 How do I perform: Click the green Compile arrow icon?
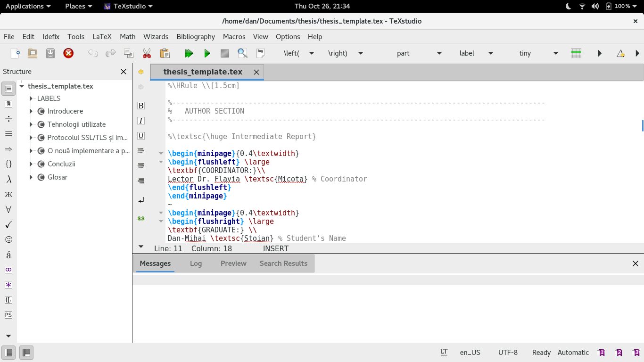pyautogui.click(x=207, y=53)
